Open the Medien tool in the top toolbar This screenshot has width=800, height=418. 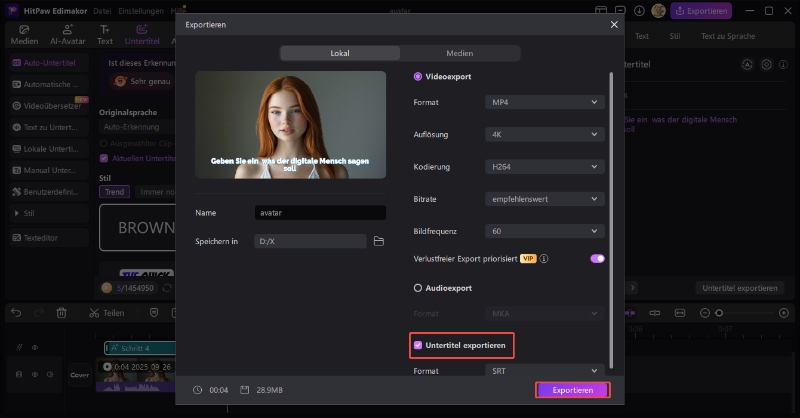point(25,35)
